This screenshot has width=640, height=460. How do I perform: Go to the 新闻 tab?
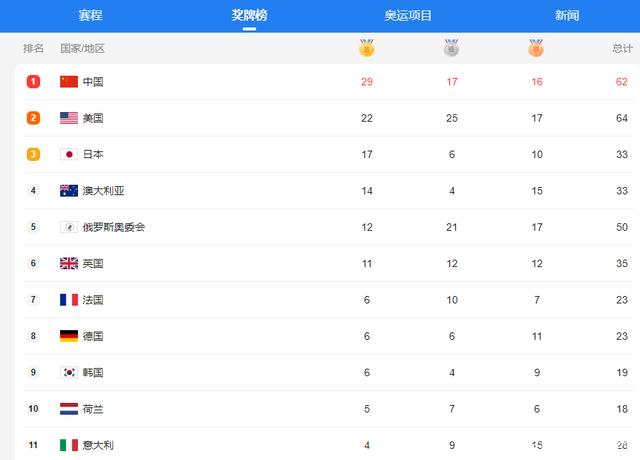(x=567, y=15)
